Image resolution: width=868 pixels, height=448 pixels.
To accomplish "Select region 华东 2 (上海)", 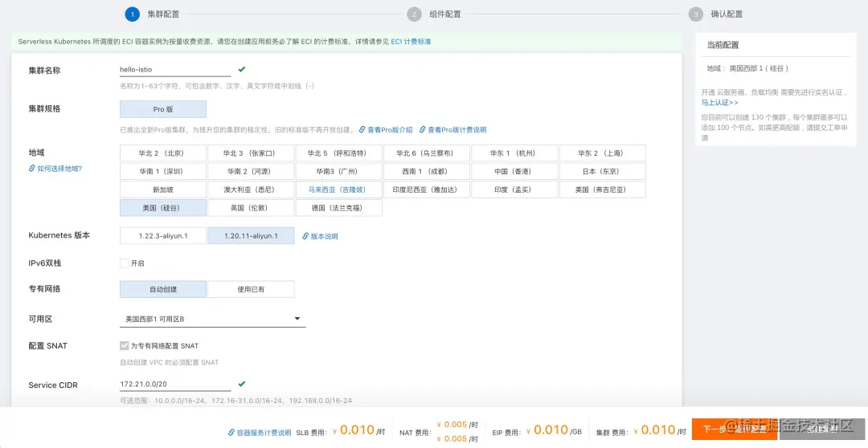I will tap(602, 153).
